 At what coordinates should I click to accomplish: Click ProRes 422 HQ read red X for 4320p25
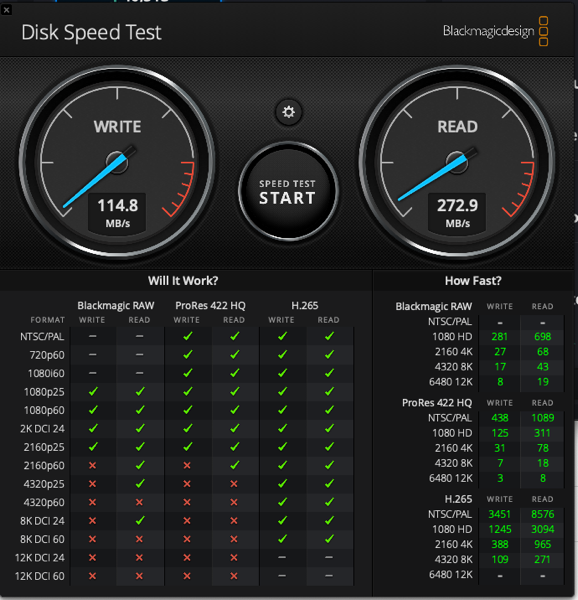click(234, 484)
